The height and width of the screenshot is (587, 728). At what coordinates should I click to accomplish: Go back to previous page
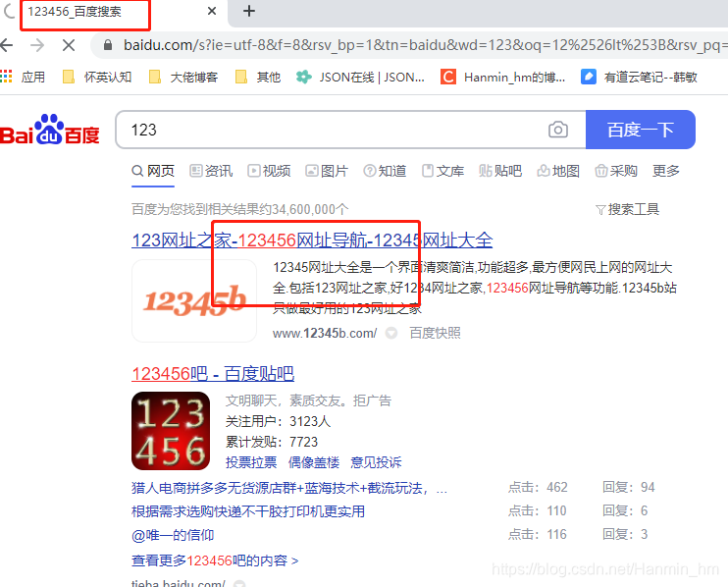tap(7, 45)
